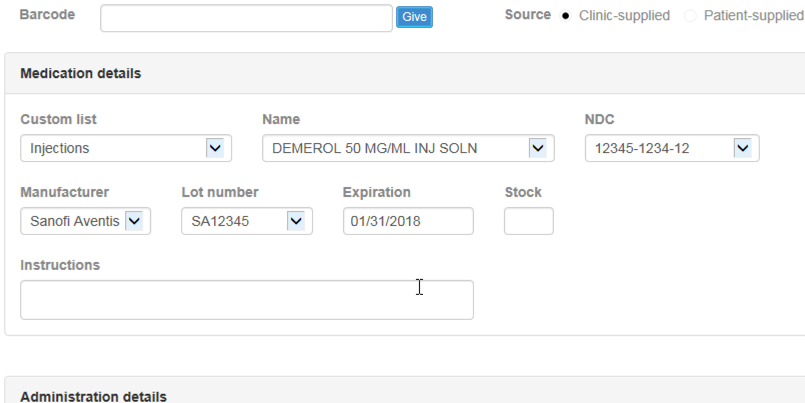Image resolution: width=805 pixels, height=403 pixels.
Task: Click the Give button next to Barcode
Action: (414, 17)
